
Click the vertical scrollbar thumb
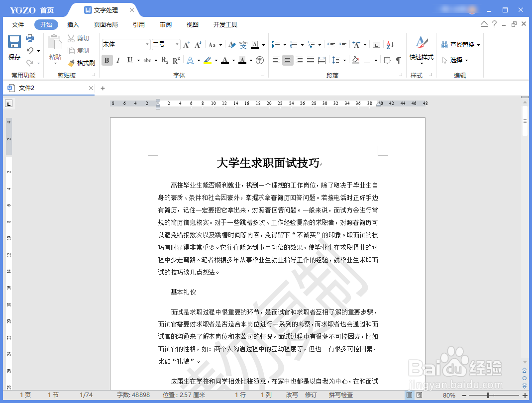[x=525, y=121]
